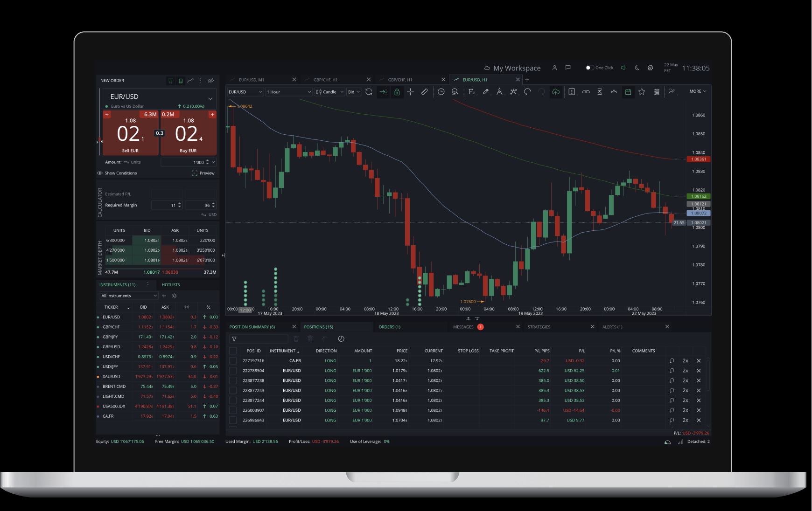Screen dimensions: 812x511
Task: Tick the select-all checkbox in positions header
Action: 233,351
